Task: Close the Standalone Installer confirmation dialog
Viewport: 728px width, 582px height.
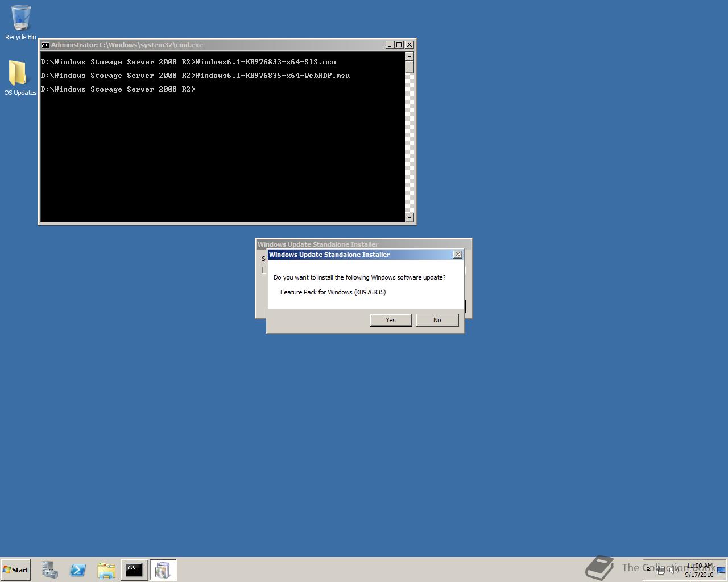Action: point(457,255)
